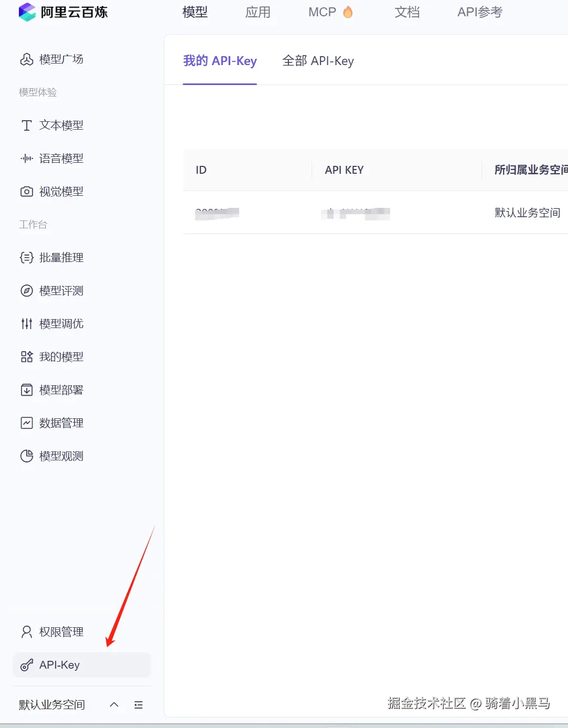Open the 模型广场 sidebar icon
The width and height of the screenshot is (568, 728).
click(27, 59)
